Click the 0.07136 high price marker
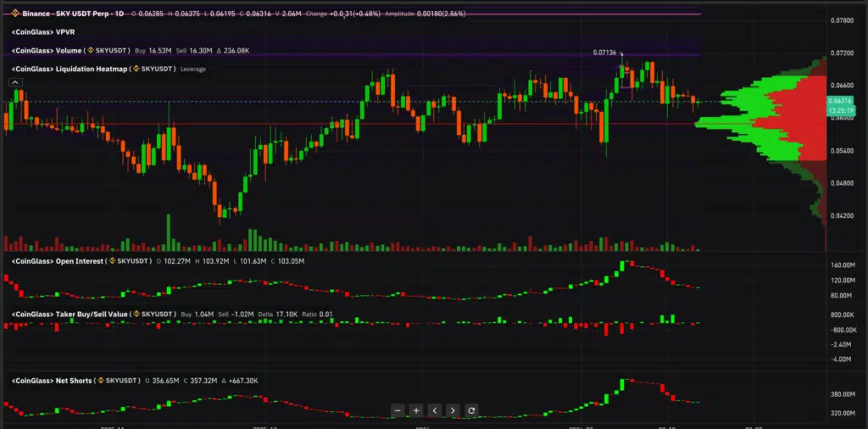 click(604, 53)
